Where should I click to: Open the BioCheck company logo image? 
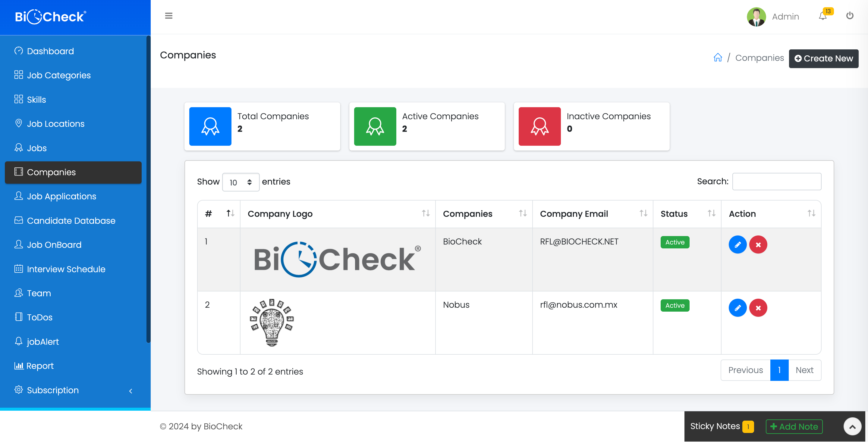[x=337, y=259]
